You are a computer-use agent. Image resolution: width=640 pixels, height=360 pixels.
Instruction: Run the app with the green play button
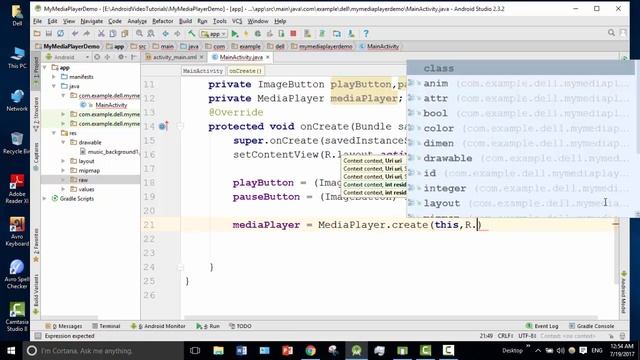235,34
